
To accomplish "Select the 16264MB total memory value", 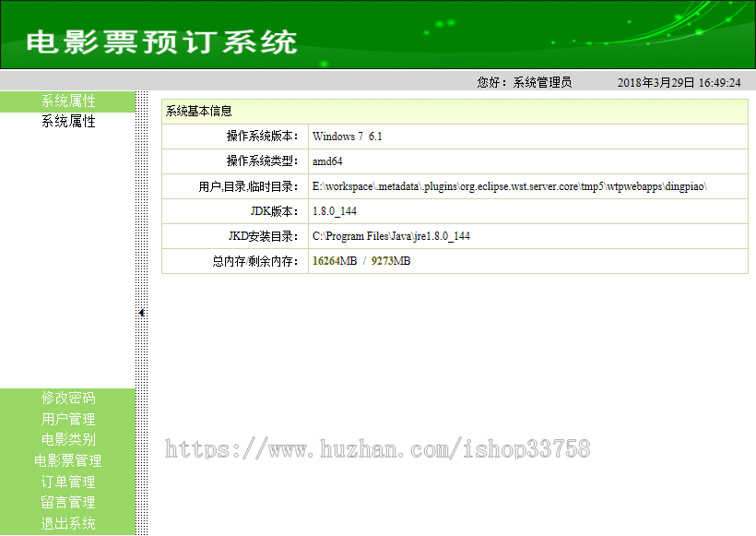I will pyautogui.click(x=335, y=261).
